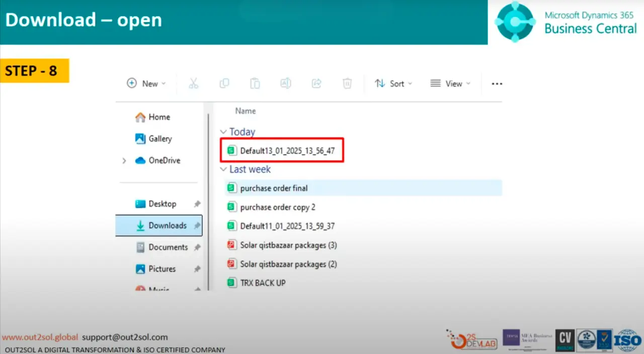The image size is (644, 354).
Task: Click the Paste clipboard icon
Action: coord(255,84)
